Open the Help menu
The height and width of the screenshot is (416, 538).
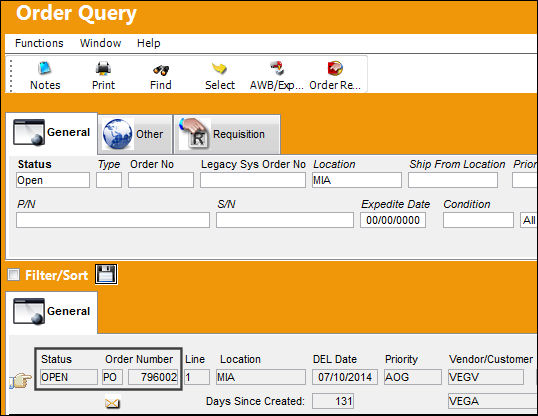click(149, 43)
